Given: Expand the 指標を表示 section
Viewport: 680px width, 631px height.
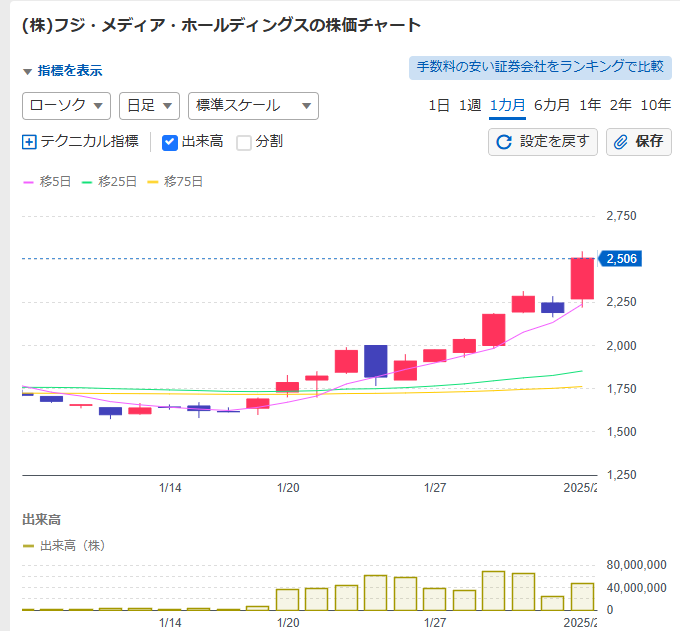Looking at the screenshot, I should [63, 71].
